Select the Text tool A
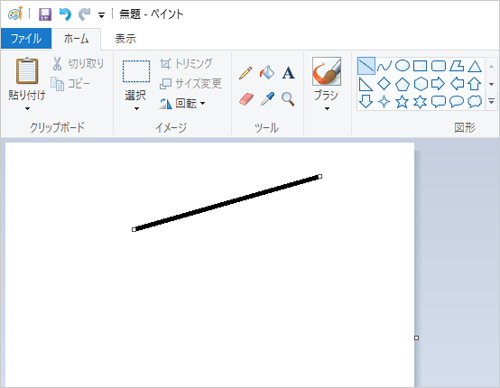This screenshot has width=500, height=388. coord(288,73)
